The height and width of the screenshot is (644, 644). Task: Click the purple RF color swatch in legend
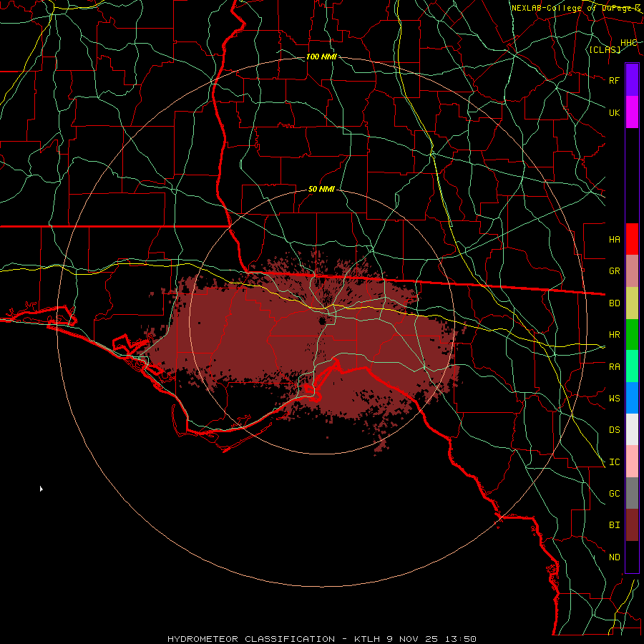coord(632,80)
